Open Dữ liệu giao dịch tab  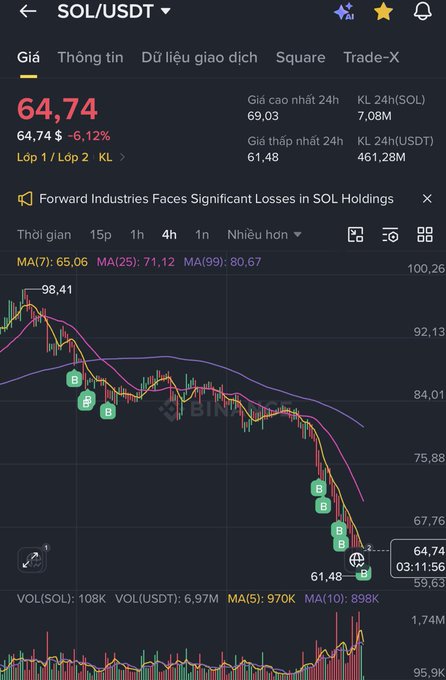click(200, 58)
